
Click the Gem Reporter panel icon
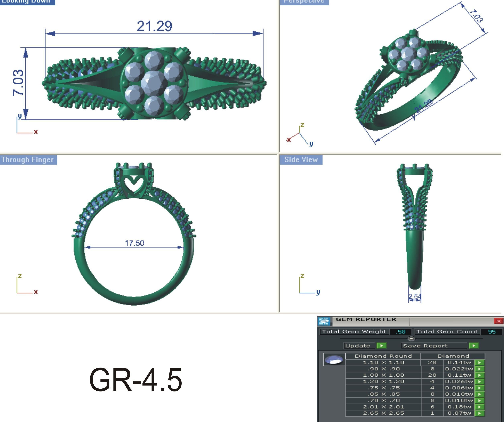coord(325,321)
